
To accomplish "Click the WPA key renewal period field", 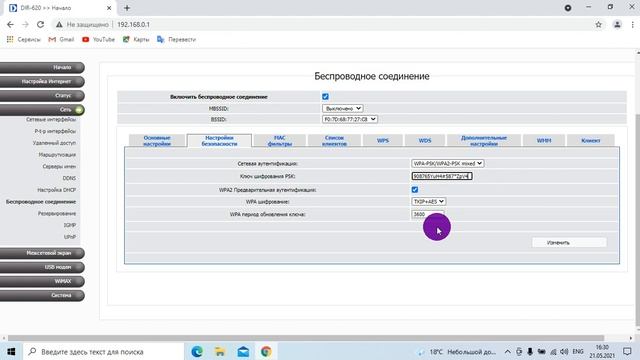I will (x=427, y=214).
